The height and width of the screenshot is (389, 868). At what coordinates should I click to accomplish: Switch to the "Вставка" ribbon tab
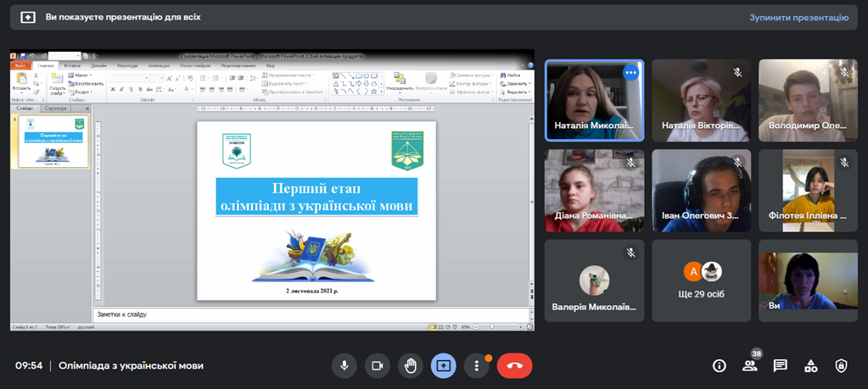click(72, 65)
